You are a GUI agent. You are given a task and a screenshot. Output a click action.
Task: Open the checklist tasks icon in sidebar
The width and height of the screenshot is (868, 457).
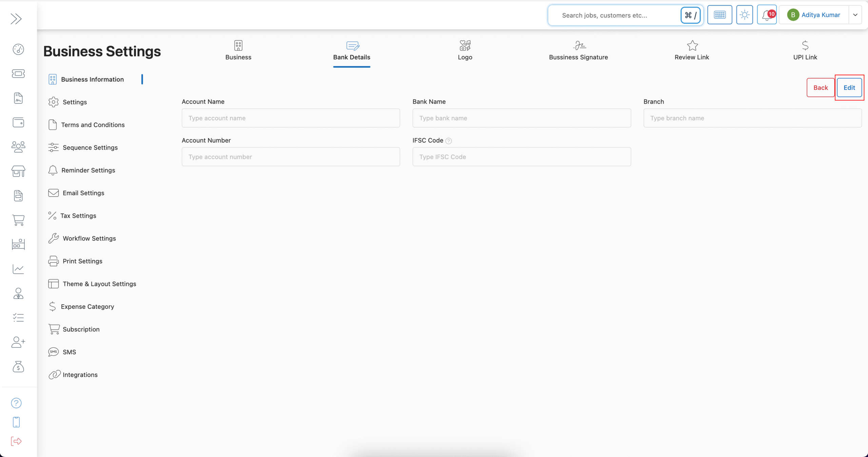click(x=18, y=317)
